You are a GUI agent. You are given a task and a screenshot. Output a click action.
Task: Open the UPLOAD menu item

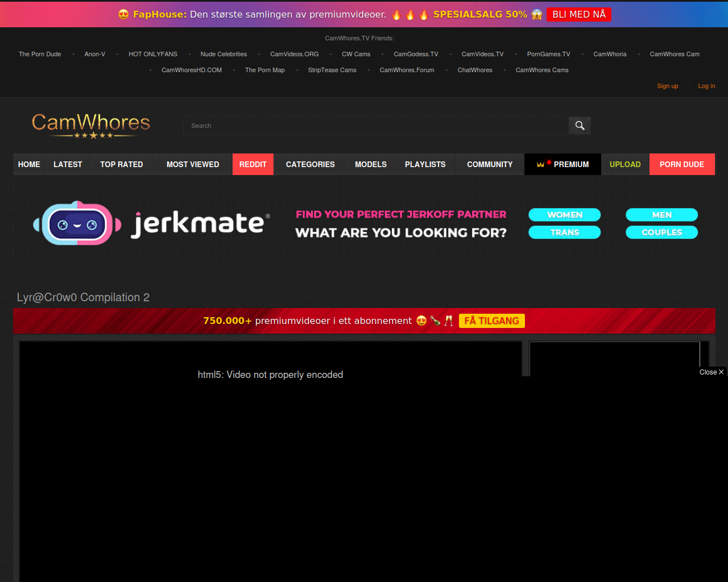coord(625,164)
